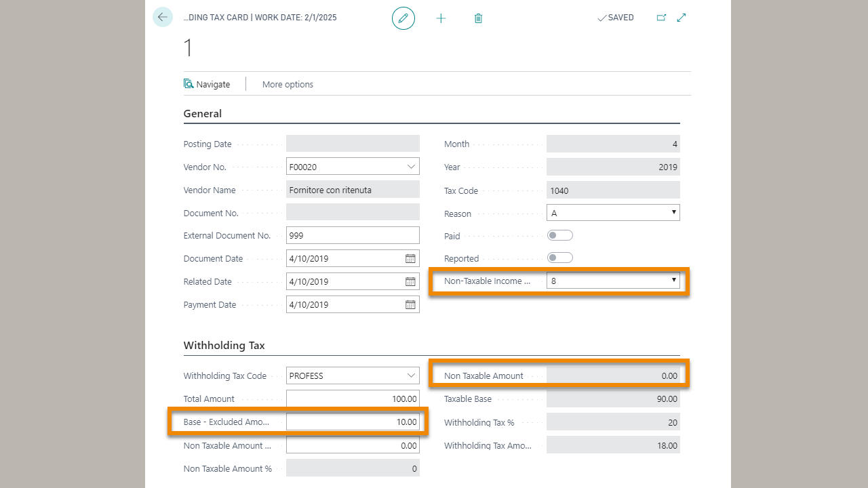868x488 pixels.
Task: Click the plus new record icon
Action: [x=441, y=18]
